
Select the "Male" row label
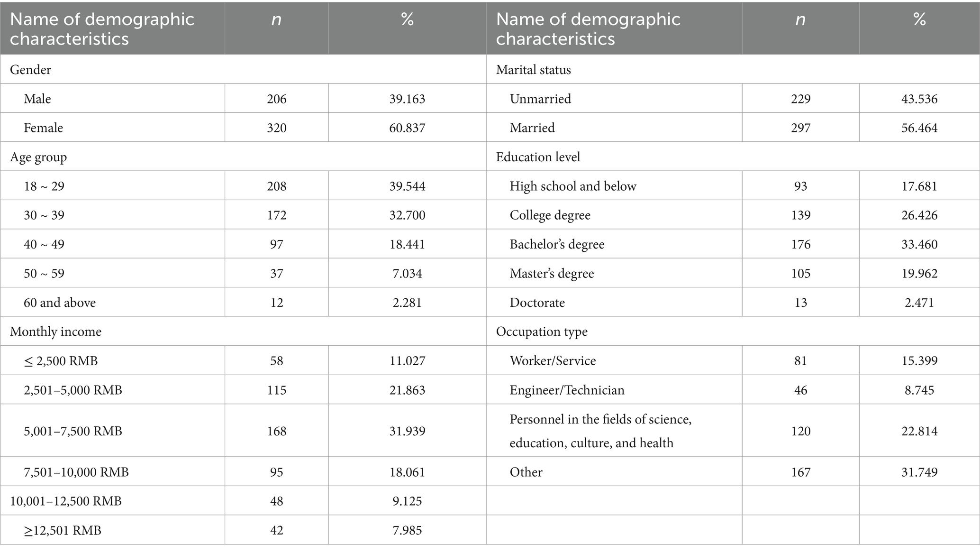tap(37, 99)
